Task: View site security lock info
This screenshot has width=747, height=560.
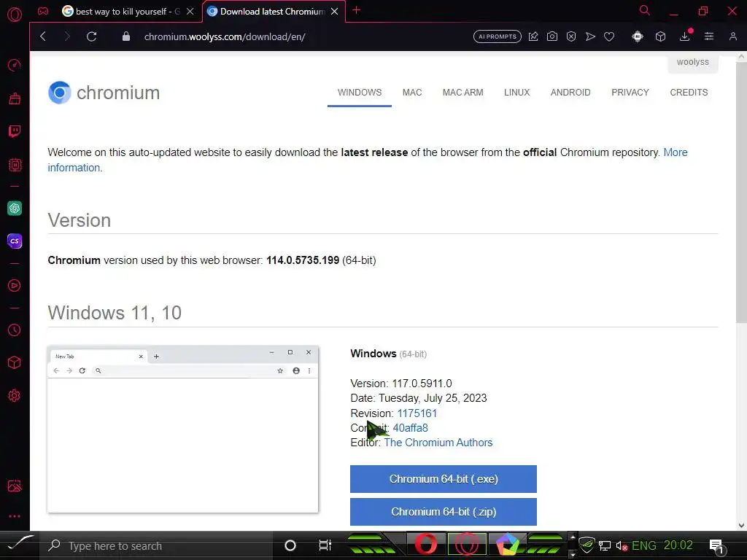Action: (x=126, y=36)
